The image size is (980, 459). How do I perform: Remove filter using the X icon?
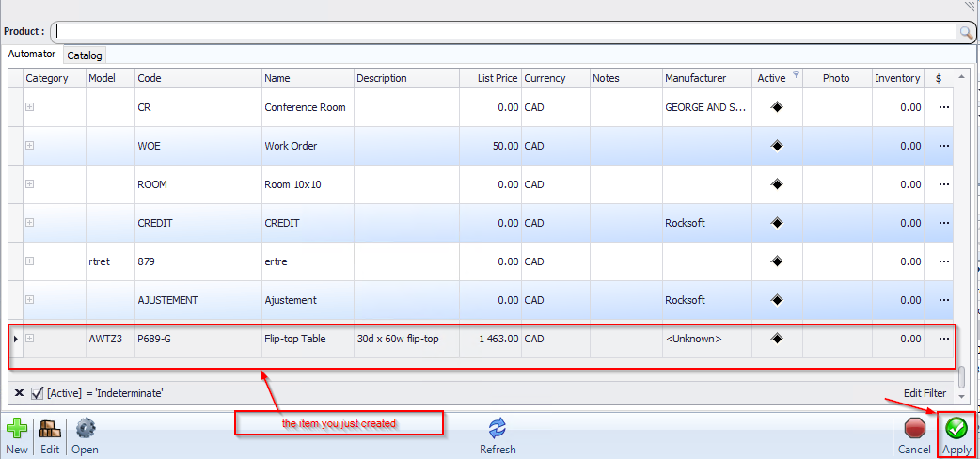pyautogui.click(x=19, y=393)
